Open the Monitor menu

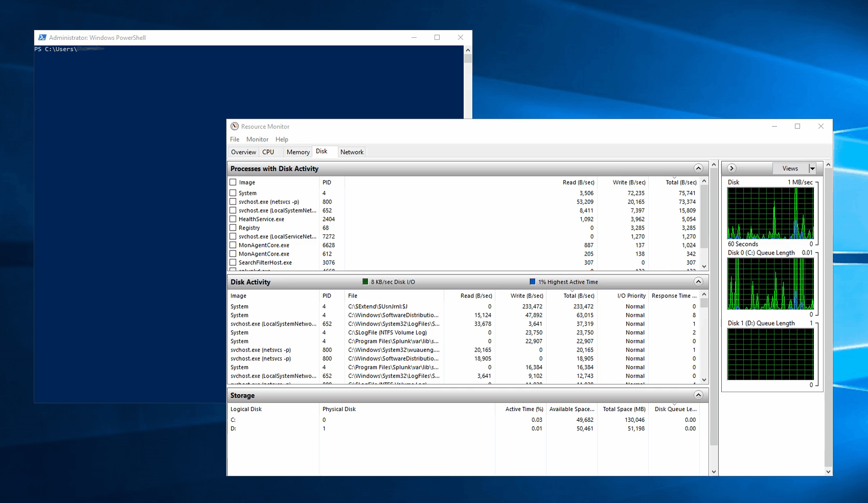pyautogui.click(x=257, y=139)
